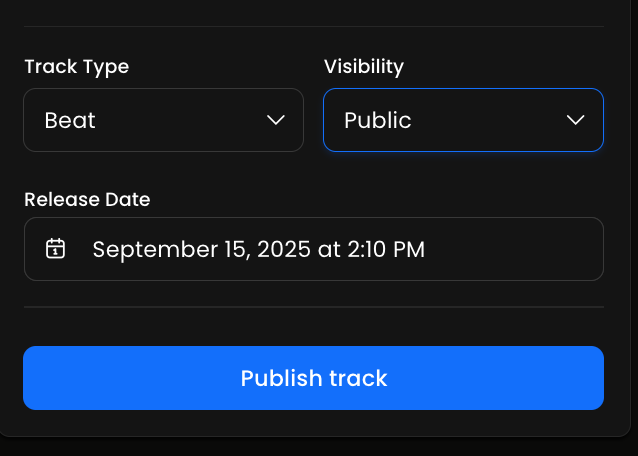
Task: Change track type from Beat
Action: [x=163, y=120]
